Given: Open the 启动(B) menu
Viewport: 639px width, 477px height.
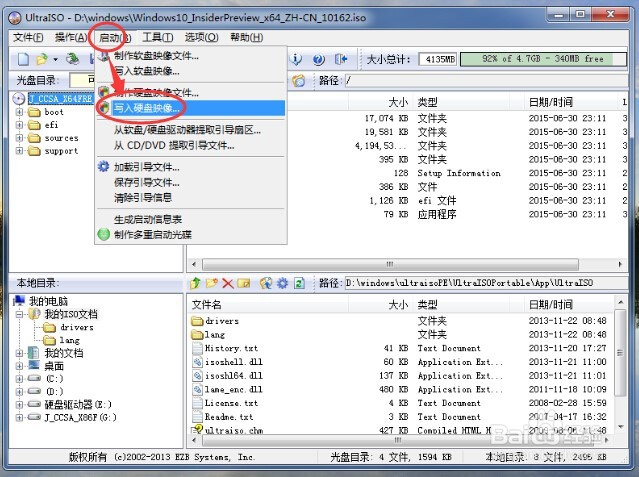Looking at the screenshot, I should tap(115, 38).
